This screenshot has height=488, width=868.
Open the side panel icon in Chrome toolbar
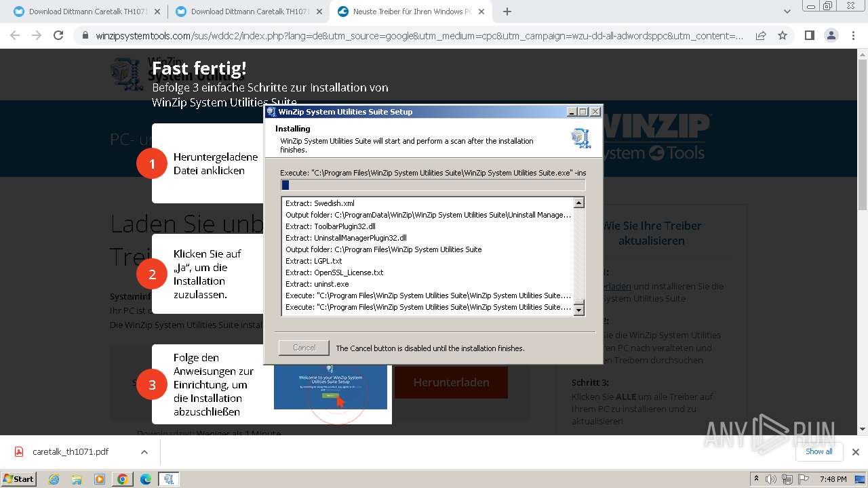point(809,35)
